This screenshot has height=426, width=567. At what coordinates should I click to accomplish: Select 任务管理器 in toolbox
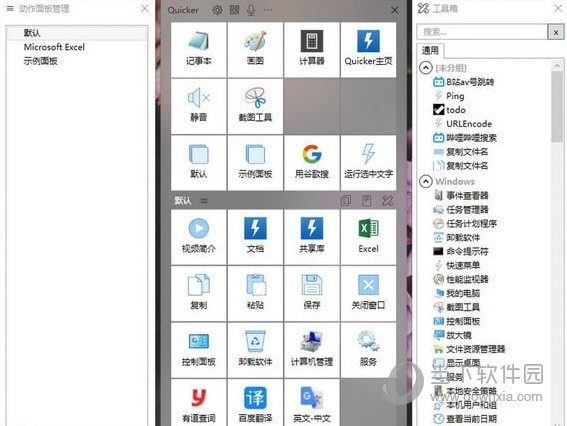pyautogui.click(x=461, y=209)
